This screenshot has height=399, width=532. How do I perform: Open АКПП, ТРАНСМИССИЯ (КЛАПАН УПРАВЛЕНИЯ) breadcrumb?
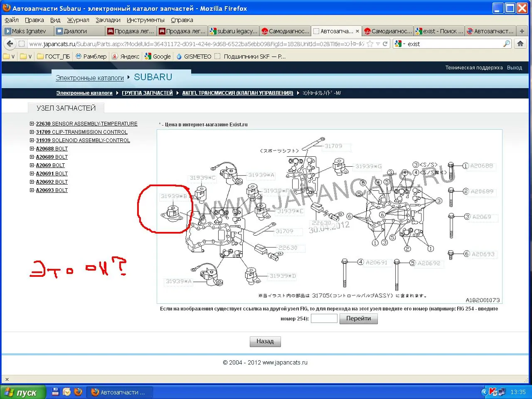pyautogui.click(x=238, y=93)
